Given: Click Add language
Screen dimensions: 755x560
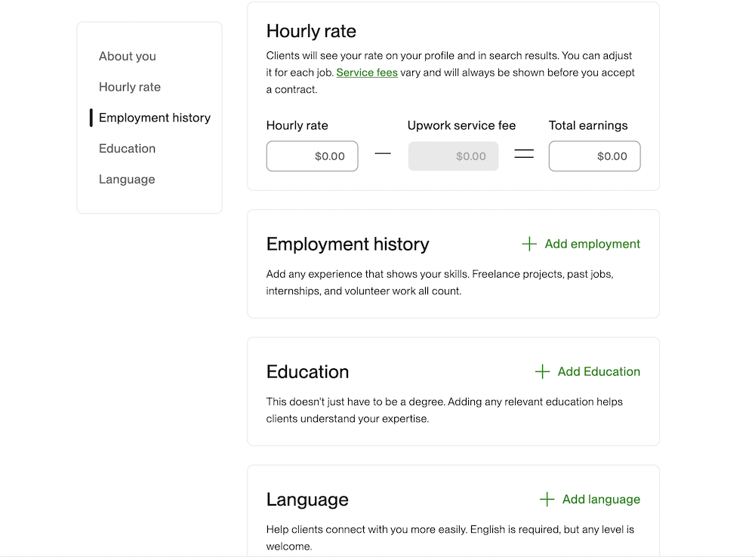Looking at the screenshot, I should tap(599, 499).
